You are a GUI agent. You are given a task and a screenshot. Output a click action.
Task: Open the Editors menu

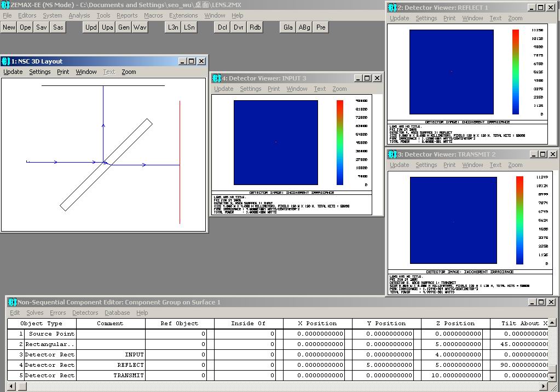(27, 15)
